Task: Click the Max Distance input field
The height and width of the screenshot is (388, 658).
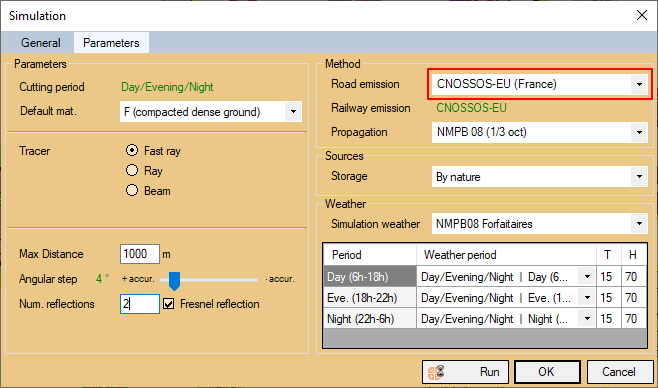Action: click(x=140, y=254)
